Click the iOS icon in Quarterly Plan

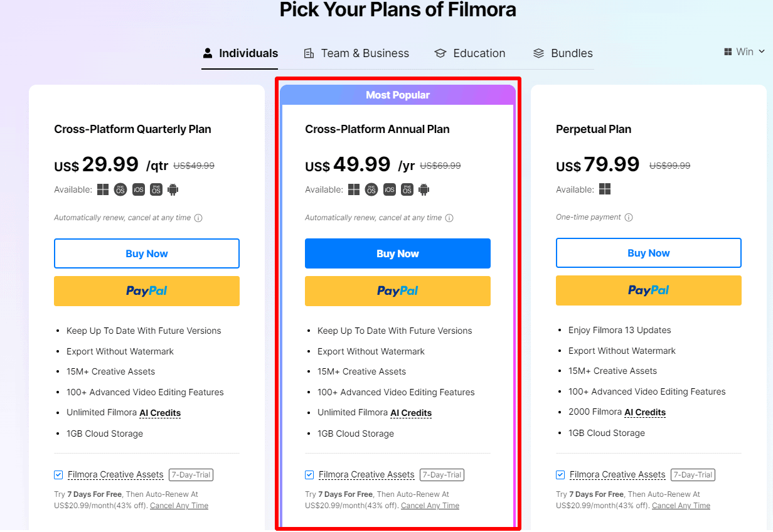click(x=139, y=189)
